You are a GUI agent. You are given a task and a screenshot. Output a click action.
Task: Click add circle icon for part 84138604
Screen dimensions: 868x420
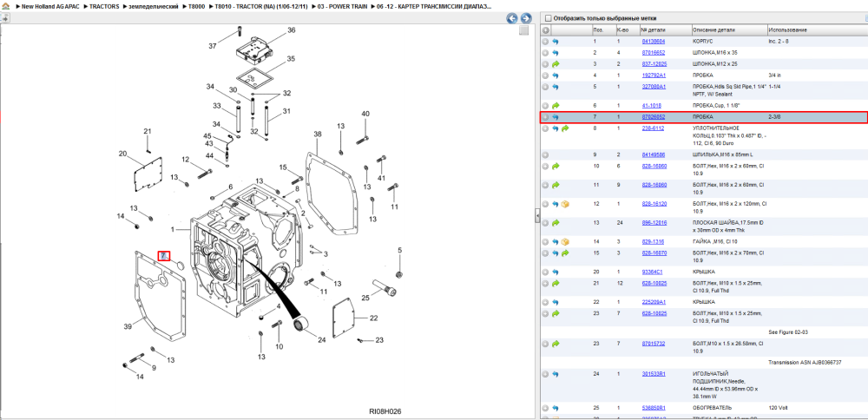(546, 42)
